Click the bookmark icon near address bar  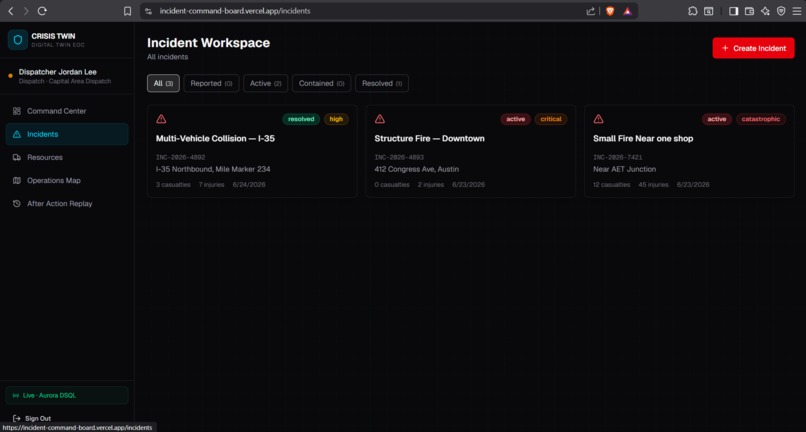tap(127, 11)
